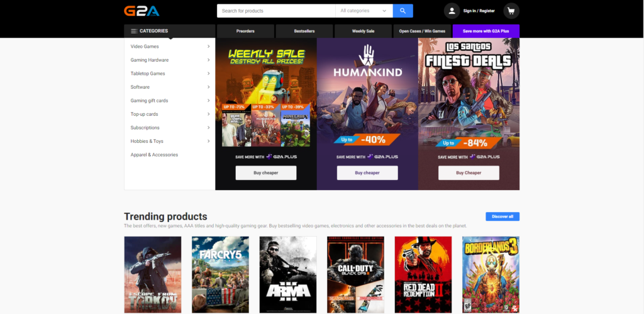
Task: Click Buy Cheaper on Los Santos banner
Action: pyautogui.click(x=469, y=173)
